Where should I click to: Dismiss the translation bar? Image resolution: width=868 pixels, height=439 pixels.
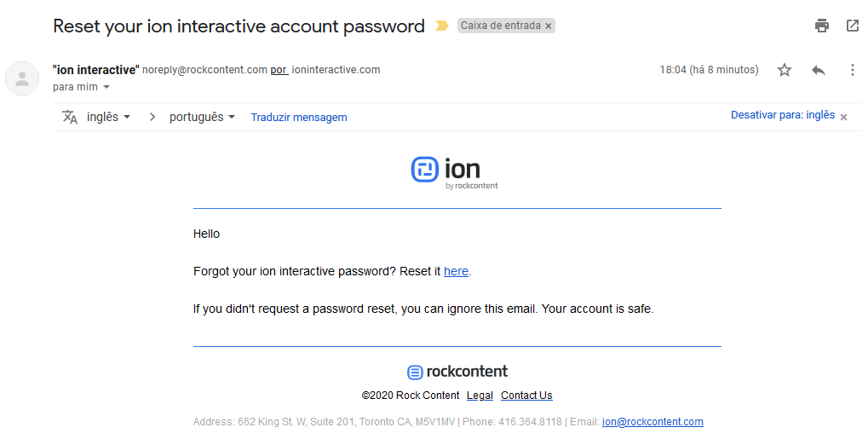point(844,118)
